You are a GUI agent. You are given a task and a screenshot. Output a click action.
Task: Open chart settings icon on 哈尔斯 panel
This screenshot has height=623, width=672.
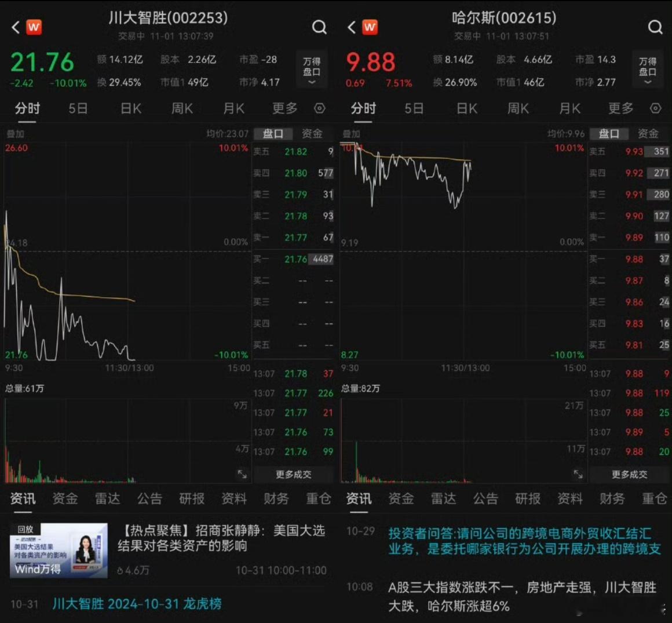[656, 108]
